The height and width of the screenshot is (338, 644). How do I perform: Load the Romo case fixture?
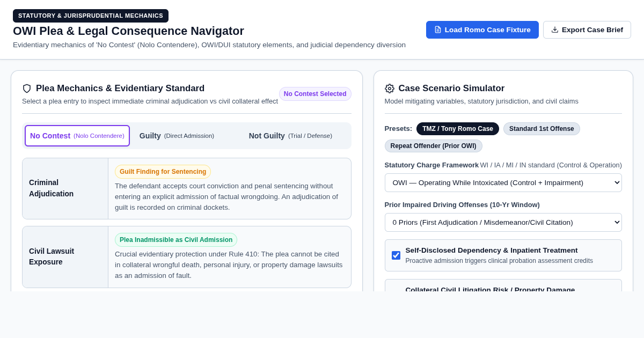click(x=482, y=30)
